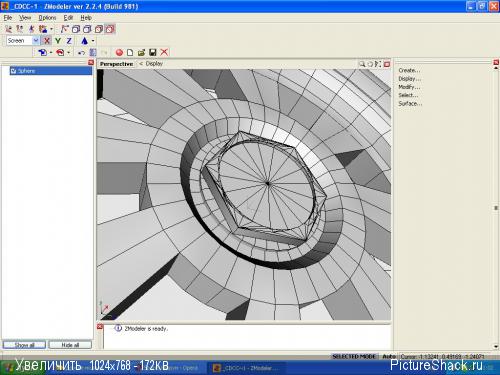
Task: Click the axes pivot toolbar icon
Action: click(64, 29)
